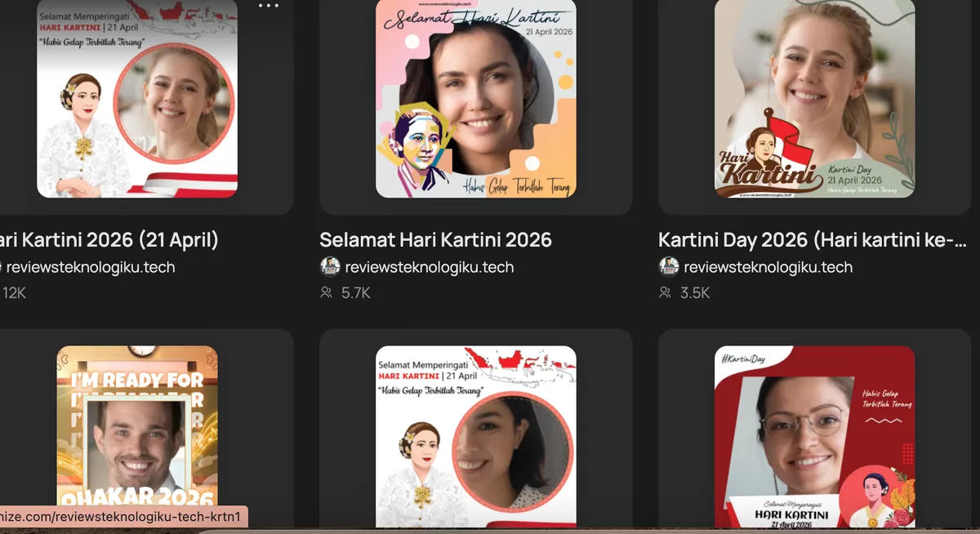Click the supporters icon beside 3.5K
The height and width of the screenshot is (534, 980).
pos(666,292)
